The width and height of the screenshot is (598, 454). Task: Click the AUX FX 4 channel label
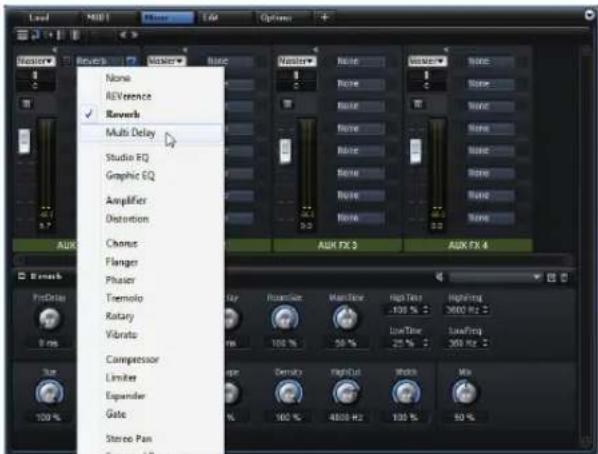point(468,245)
